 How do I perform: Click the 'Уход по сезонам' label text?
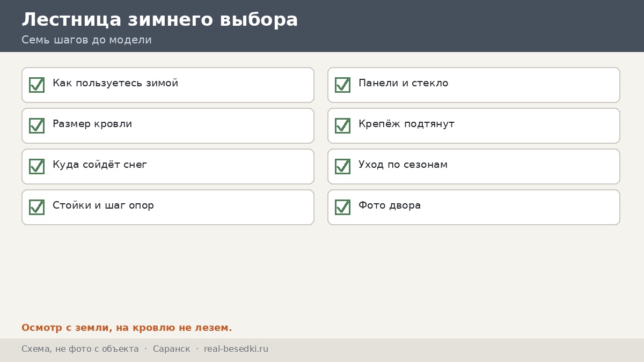[x=403, y=165]
